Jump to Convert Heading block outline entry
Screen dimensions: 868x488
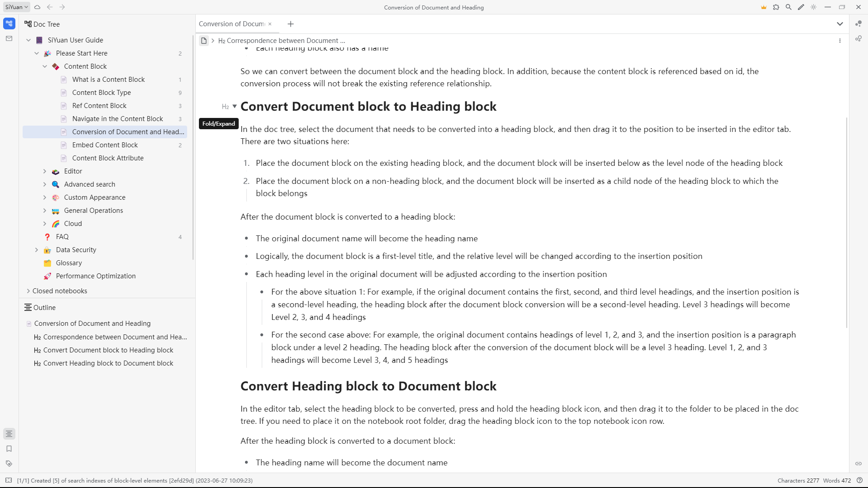[x=108, y=363]
